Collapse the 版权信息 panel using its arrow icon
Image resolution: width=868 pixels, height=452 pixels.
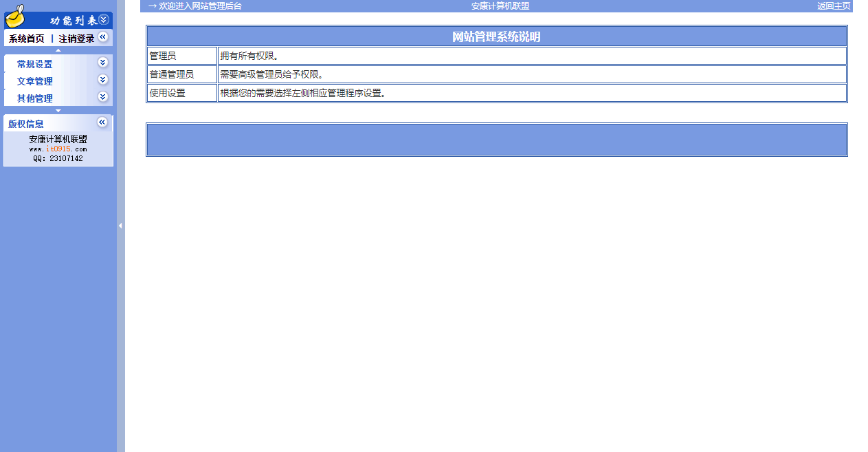(x=102, y=122)
